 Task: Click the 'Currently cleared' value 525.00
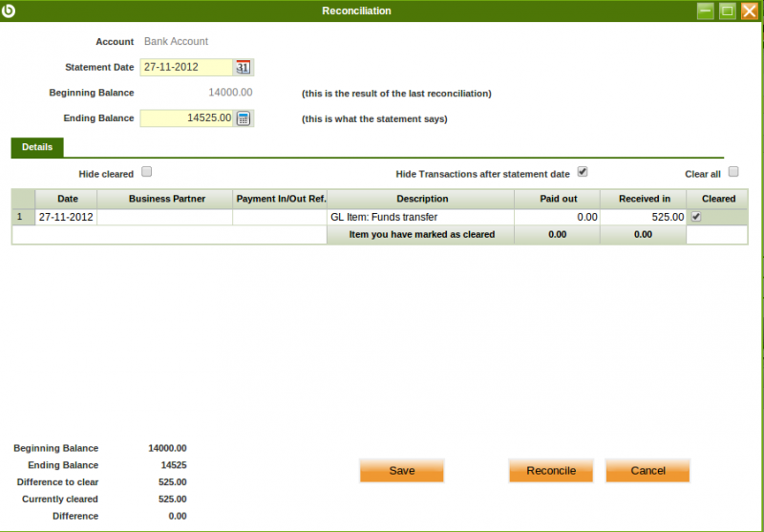pos(173,500)
